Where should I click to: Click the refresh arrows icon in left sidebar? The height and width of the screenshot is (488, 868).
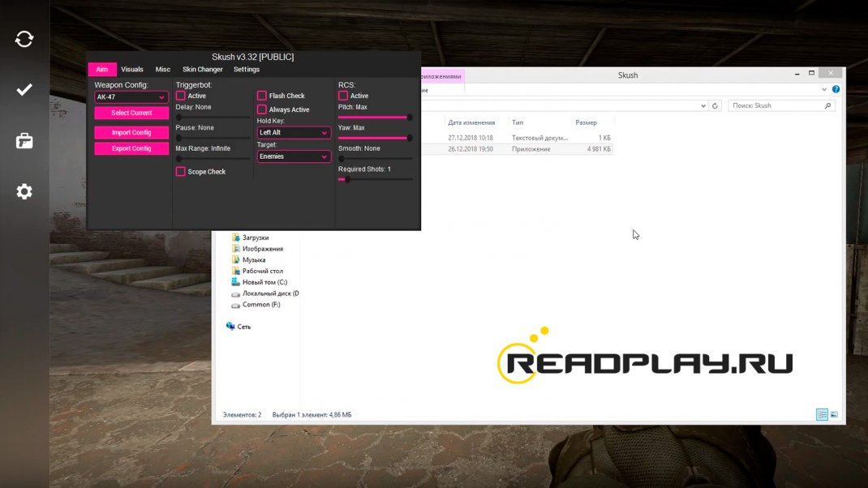(24, 39)
